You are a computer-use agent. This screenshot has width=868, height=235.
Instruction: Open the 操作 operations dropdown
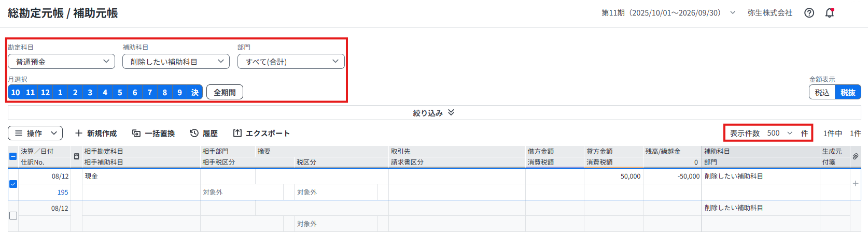pos(35,133)
